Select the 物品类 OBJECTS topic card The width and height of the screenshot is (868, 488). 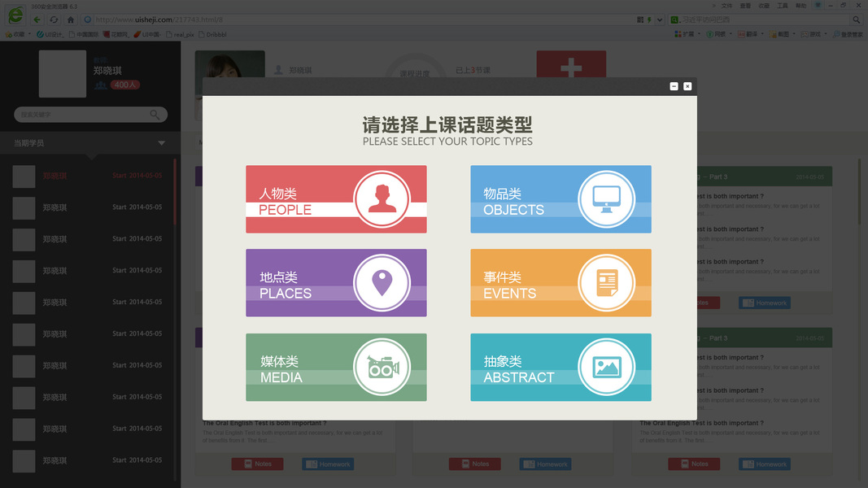[560, 199]
